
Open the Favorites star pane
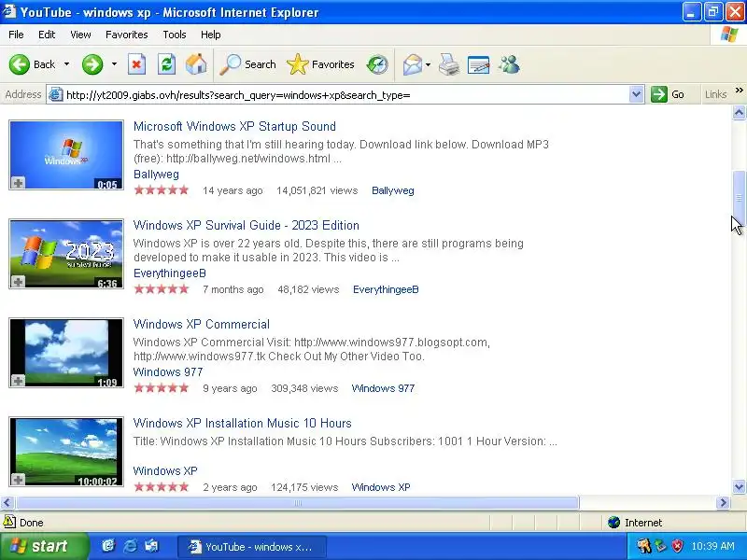320,64
